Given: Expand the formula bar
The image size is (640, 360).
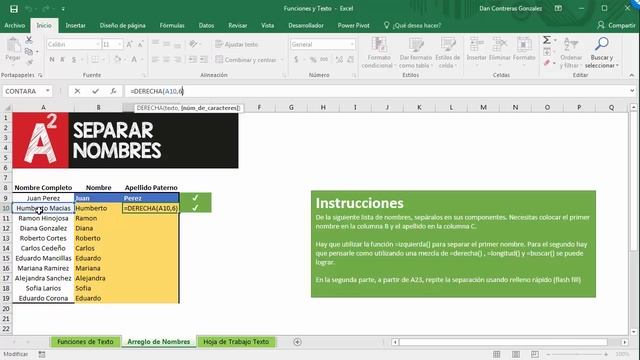Looking at the screenshot, I should [632, 91].
